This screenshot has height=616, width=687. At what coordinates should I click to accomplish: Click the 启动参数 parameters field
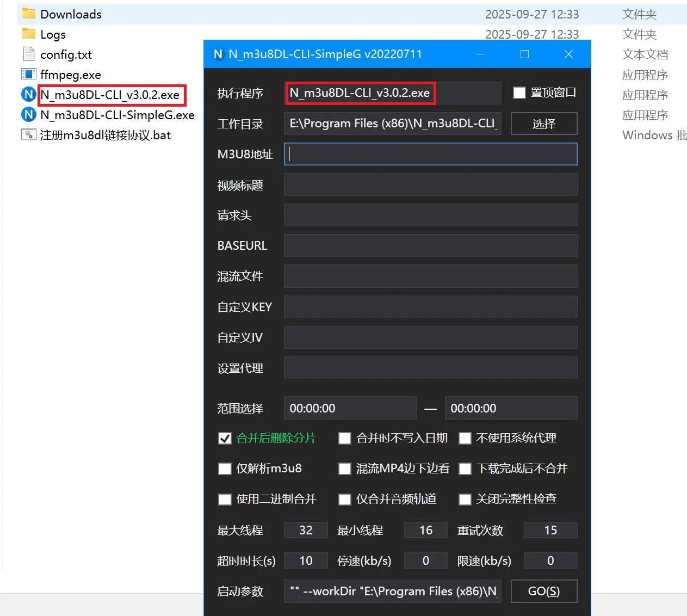[392, 591]
